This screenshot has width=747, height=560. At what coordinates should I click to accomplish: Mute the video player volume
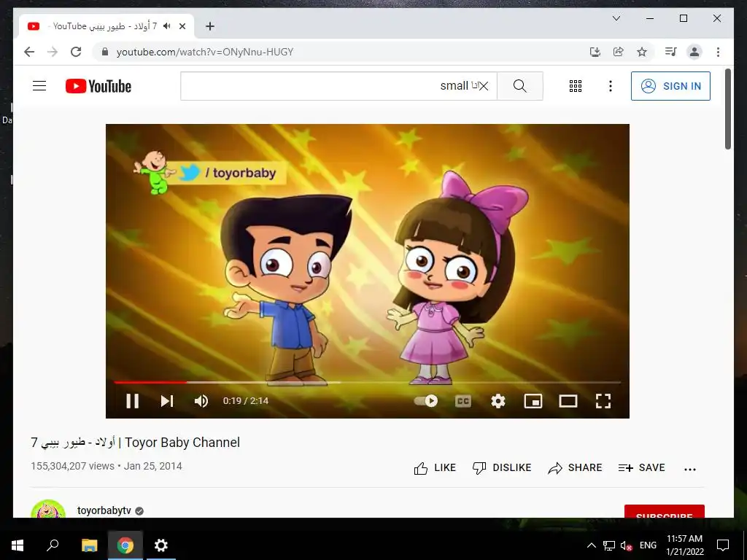201,401
